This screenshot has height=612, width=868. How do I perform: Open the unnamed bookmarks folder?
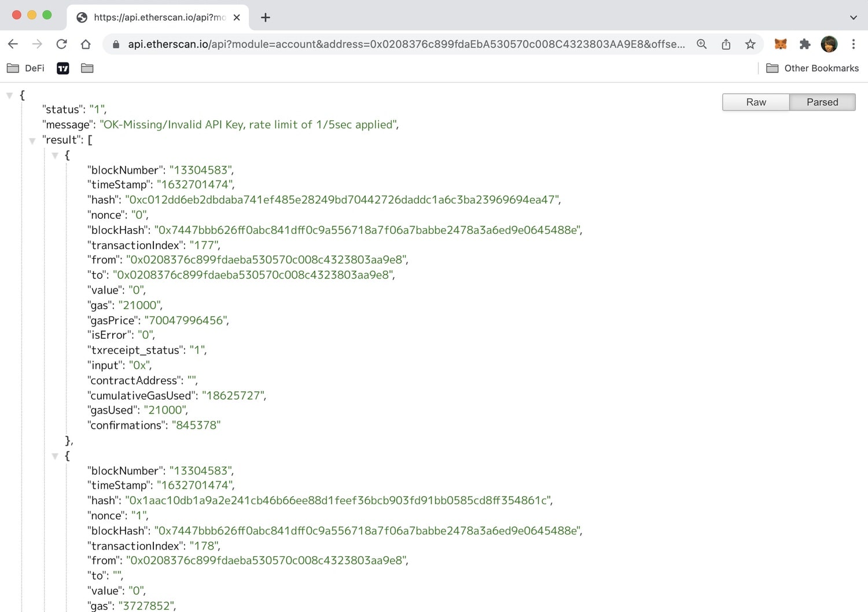click(87, 68)
